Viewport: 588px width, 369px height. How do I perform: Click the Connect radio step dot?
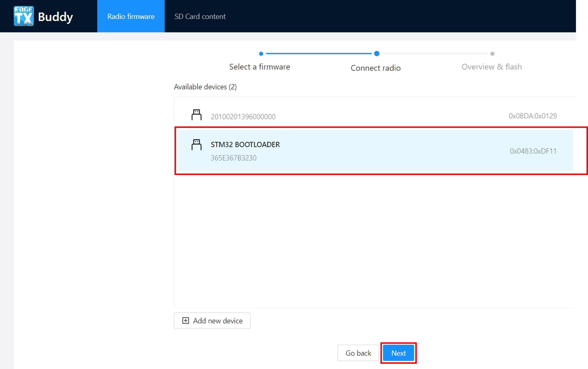(x=376, y=54)
